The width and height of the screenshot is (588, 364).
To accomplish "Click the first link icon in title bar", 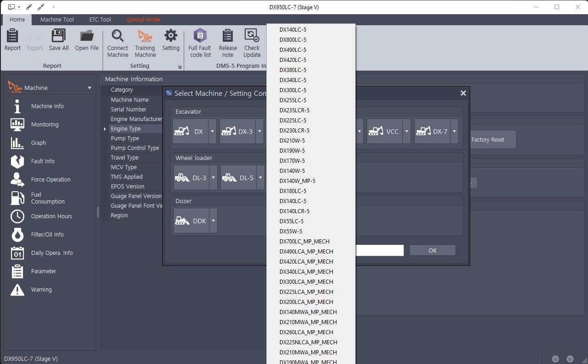I will pos(29,7).
